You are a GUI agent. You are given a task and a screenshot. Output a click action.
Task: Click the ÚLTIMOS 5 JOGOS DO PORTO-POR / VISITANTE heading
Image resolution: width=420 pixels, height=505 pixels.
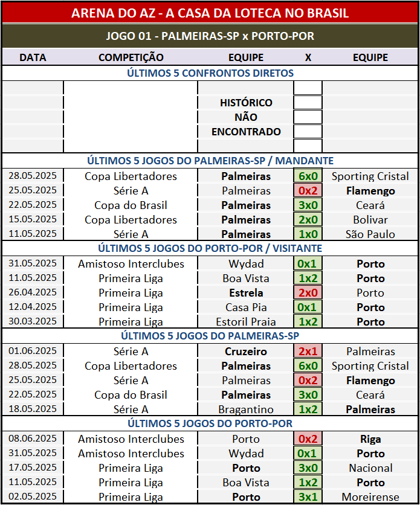210,248
